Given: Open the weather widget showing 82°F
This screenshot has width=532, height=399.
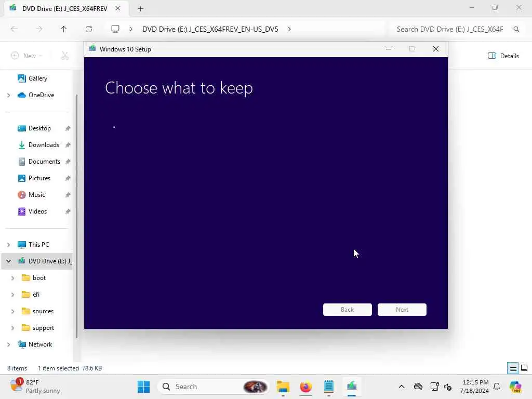Looking at the screenshot, I should pyautogui.click(x=35, y=387).
